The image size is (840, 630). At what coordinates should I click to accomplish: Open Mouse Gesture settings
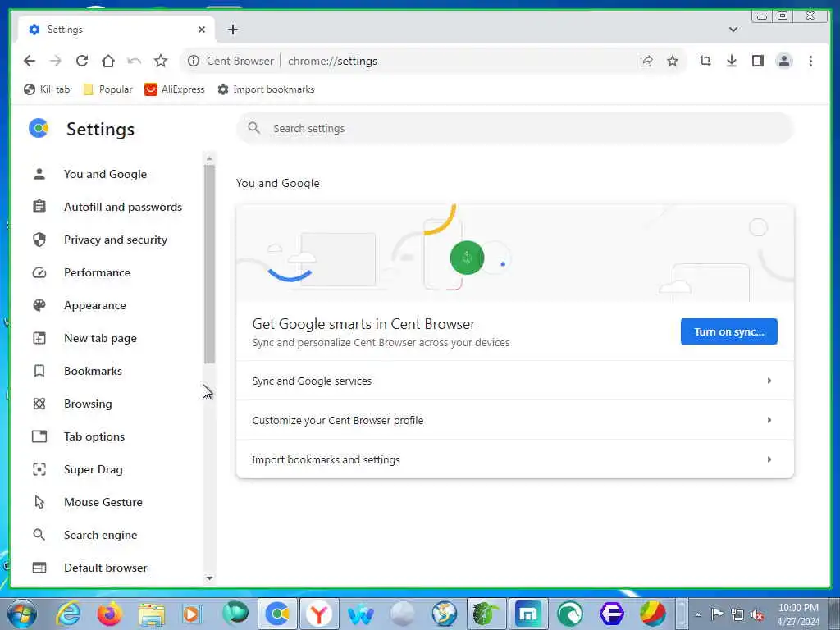pos(103,502)
